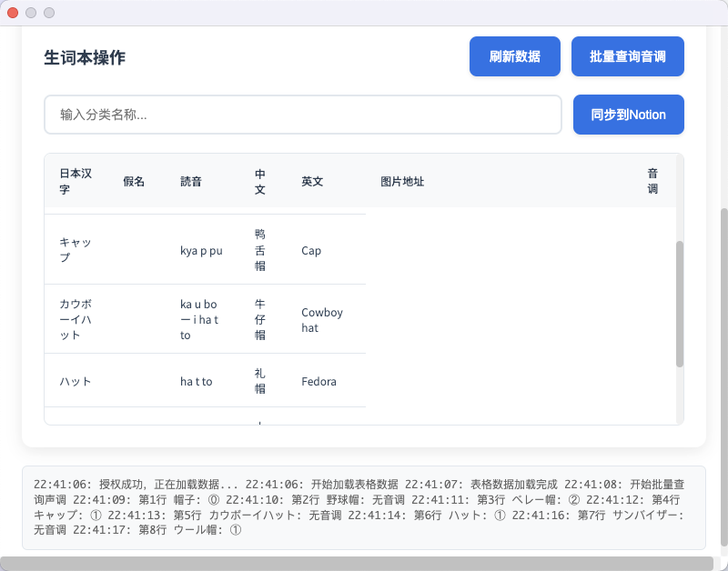Click the 中文 column header
The width and height of the screenshot is (728, 571).
[260, 181]
